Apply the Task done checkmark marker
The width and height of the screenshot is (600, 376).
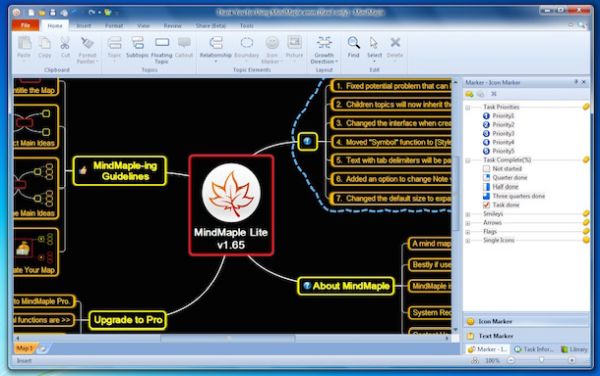pos(486,205)
